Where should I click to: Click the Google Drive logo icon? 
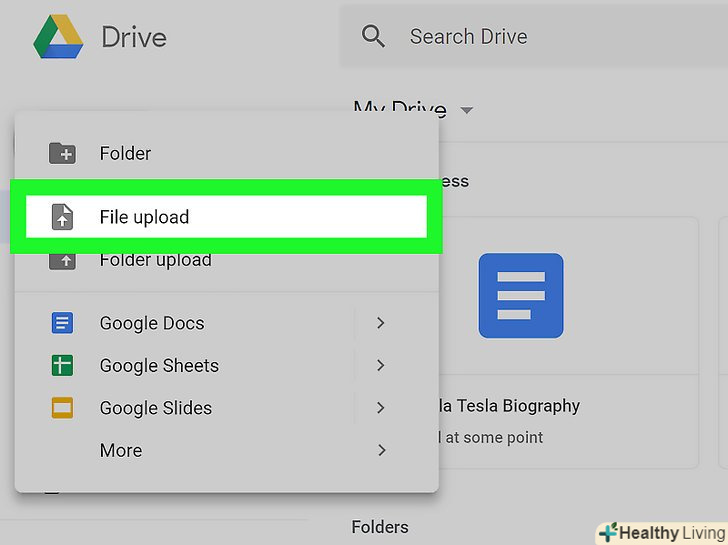(58, 37)
